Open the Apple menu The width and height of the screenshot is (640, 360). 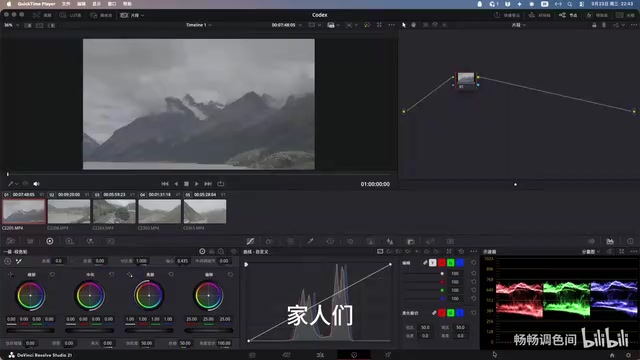click(x=9, y=4)
